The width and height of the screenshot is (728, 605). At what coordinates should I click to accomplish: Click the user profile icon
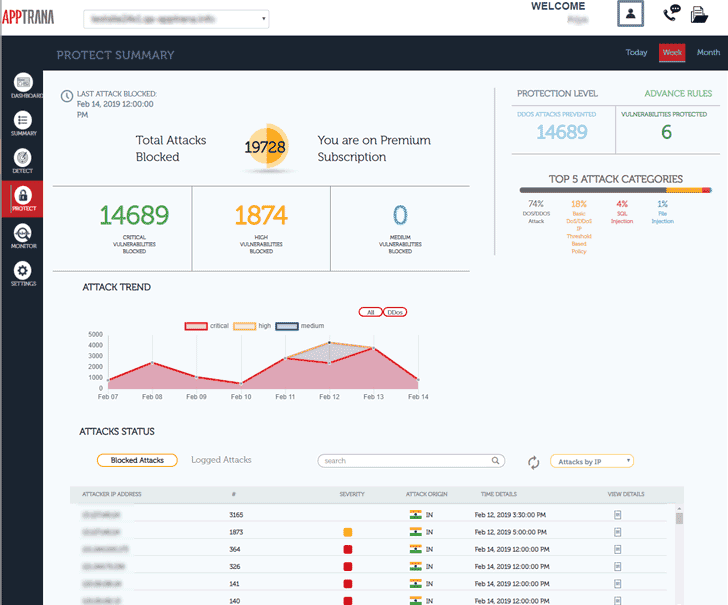coord(630,14)
